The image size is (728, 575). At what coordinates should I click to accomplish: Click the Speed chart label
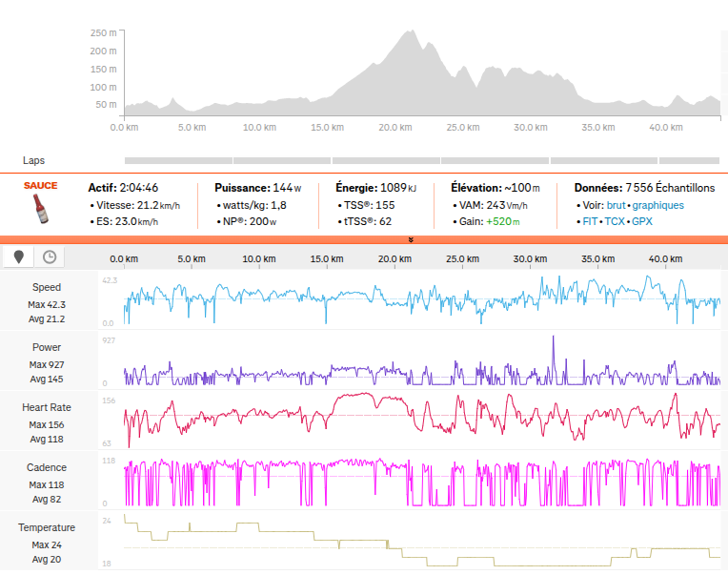(x=47, y=287)
